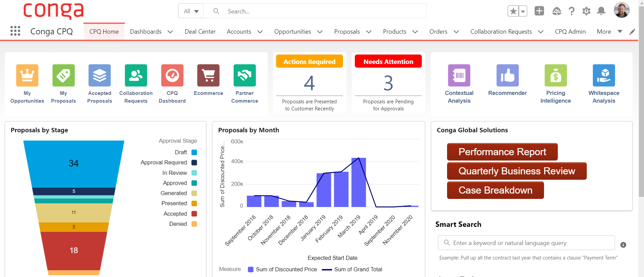This screenshot has width=644, height=277.
Task: Expand the More navigation menu
Action: [609, 32]
